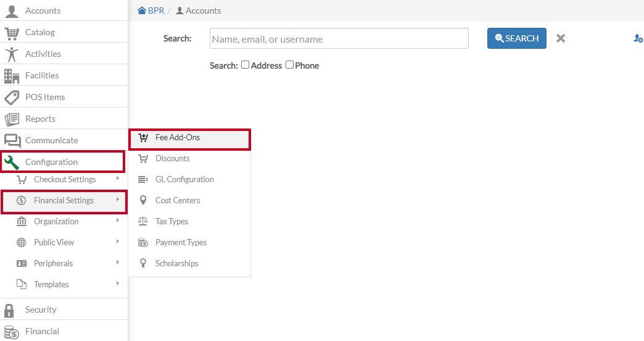Click the Security padlock icon
Viewport: 644px width, 341px height.
point(9,311)
